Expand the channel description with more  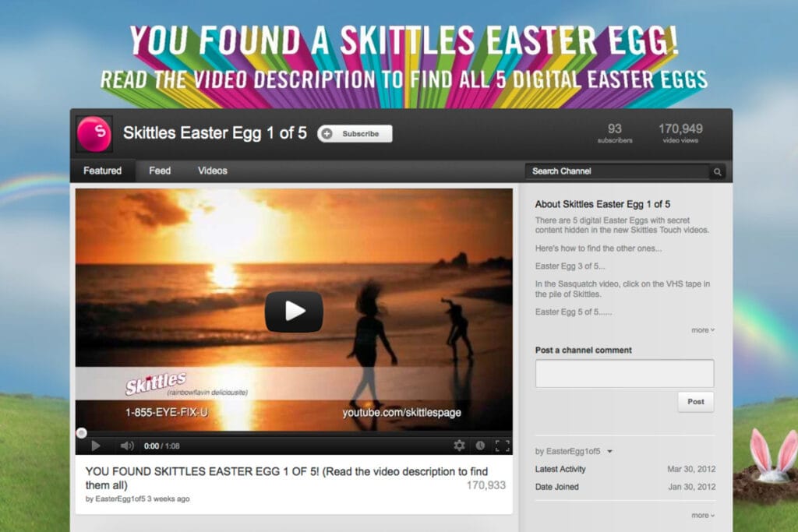coord(703,330)
